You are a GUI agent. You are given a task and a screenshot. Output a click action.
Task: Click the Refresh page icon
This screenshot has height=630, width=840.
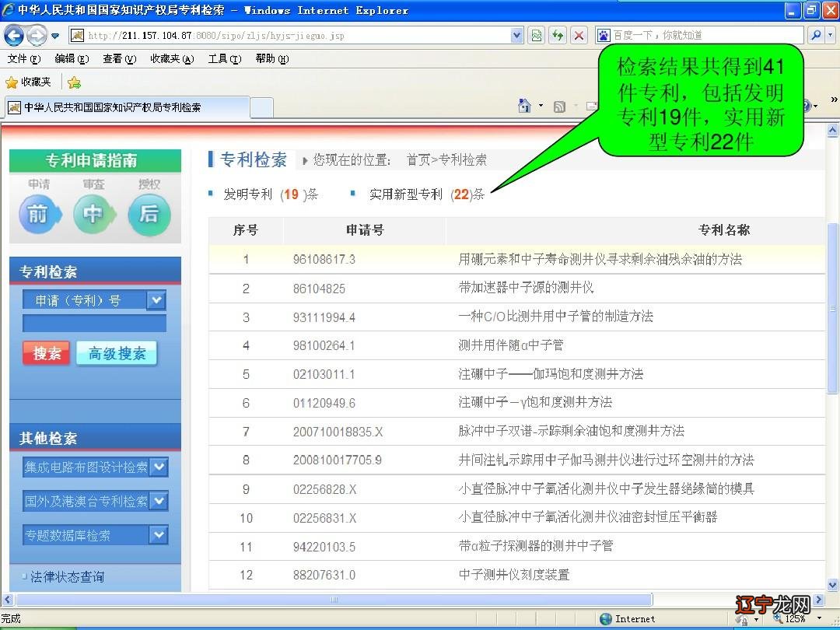tap(556, 35)
